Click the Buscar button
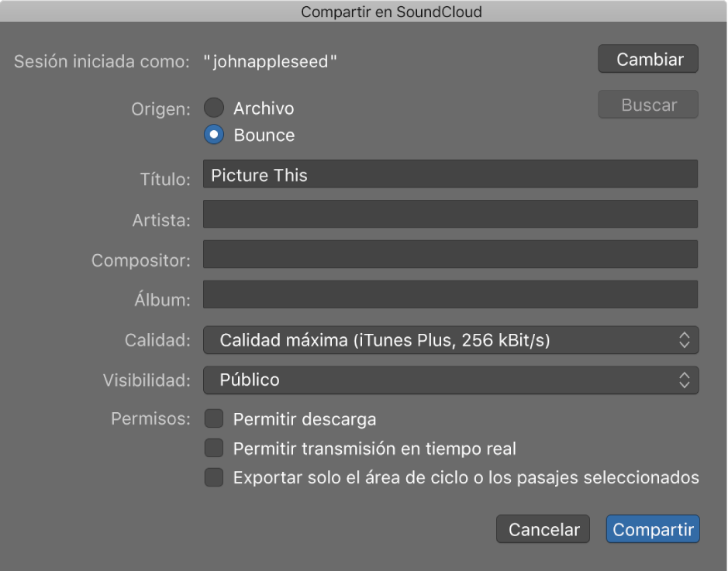 (x=648, y=105)
